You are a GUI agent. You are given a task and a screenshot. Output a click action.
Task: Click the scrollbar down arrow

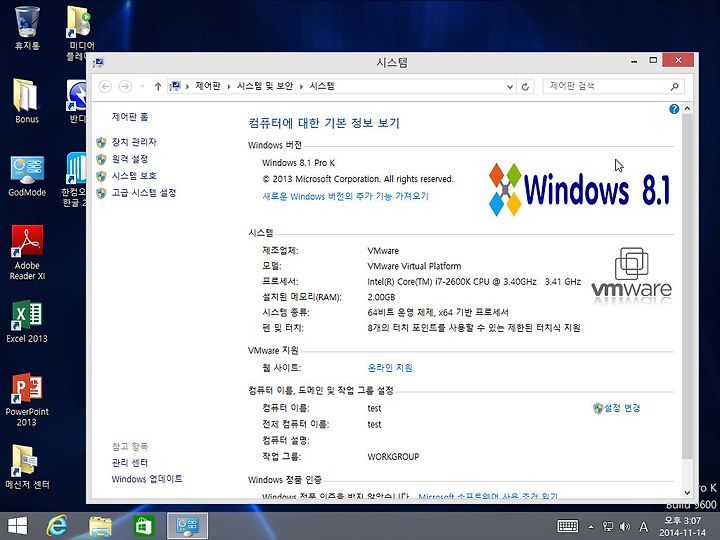(x=687, y=493)
